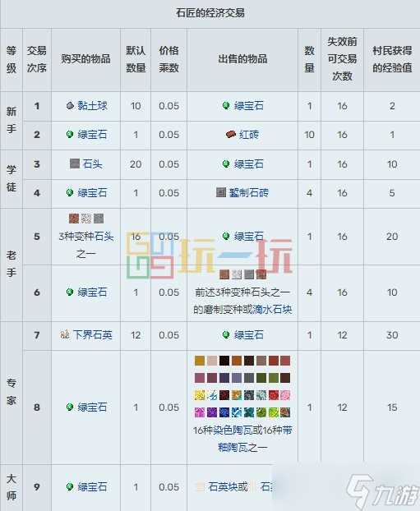Open the 黏土球 link
Image resolution: width=420 pixels, height=511 pixels.
click(92, 106)
